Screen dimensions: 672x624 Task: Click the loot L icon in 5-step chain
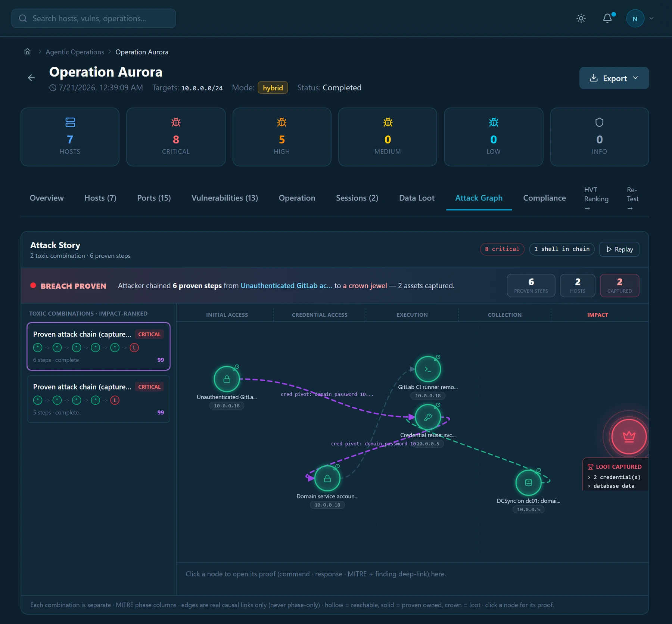coord(115,400)
